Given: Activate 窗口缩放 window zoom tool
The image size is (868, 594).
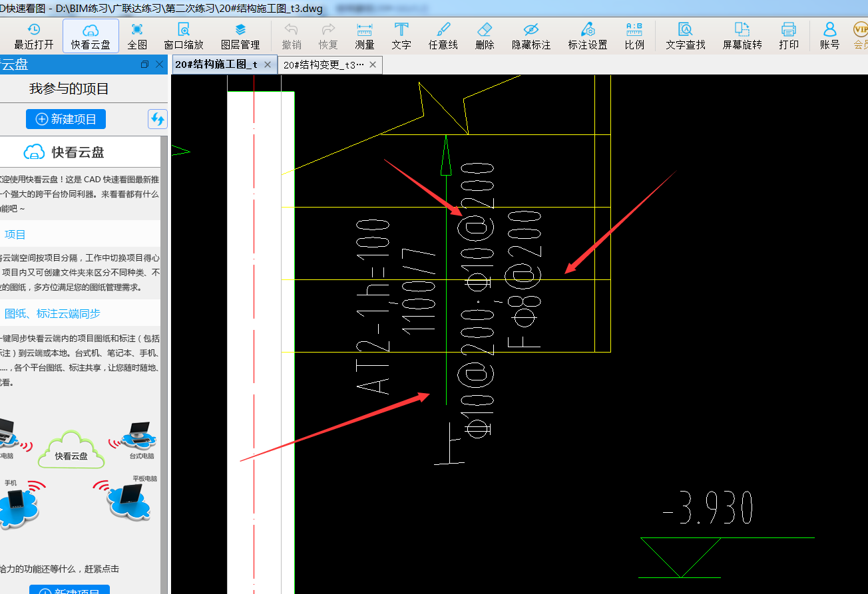Looking at the screenshot, I should click(184, 37).
